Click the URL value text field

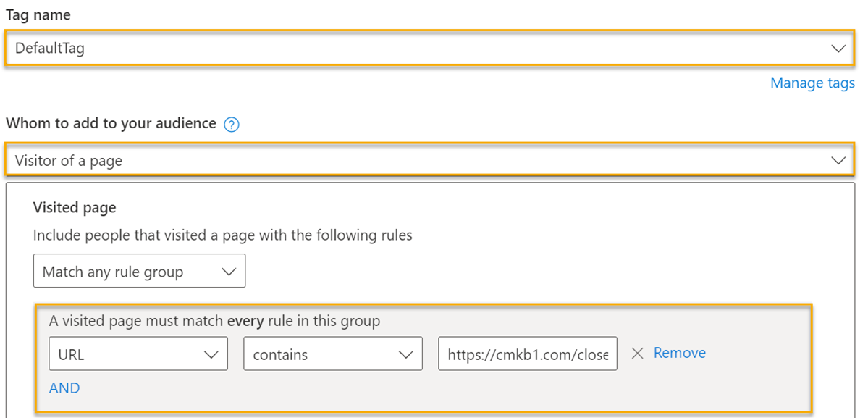click(527, 355)
